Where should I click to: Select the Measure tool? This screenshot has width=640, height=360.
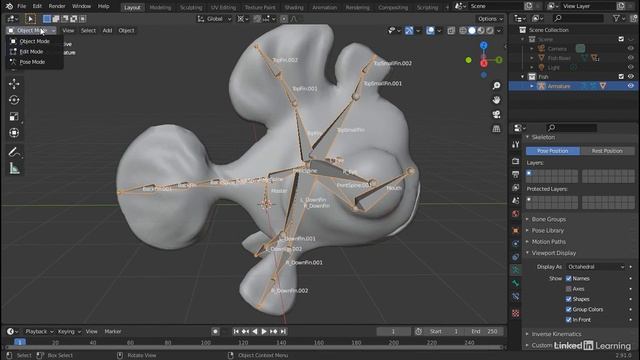[14, 168]
